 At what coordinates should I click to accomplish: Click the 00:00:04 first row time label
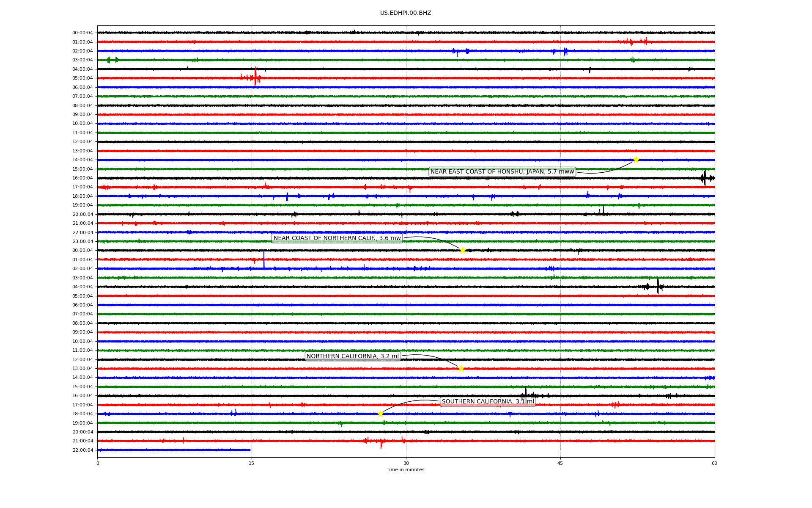(x=82, y=33)
